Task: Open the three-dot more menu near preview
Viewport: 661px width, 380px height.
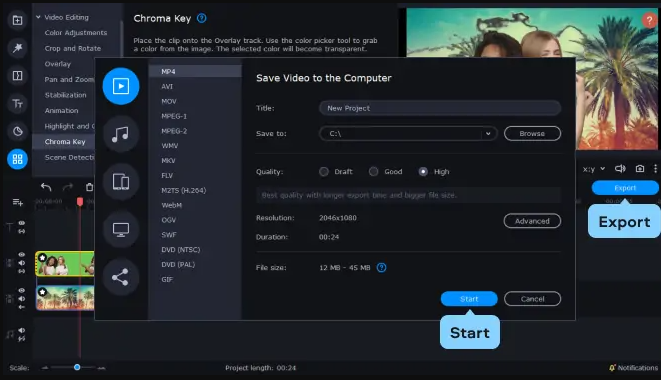Action: click(655, 169)
